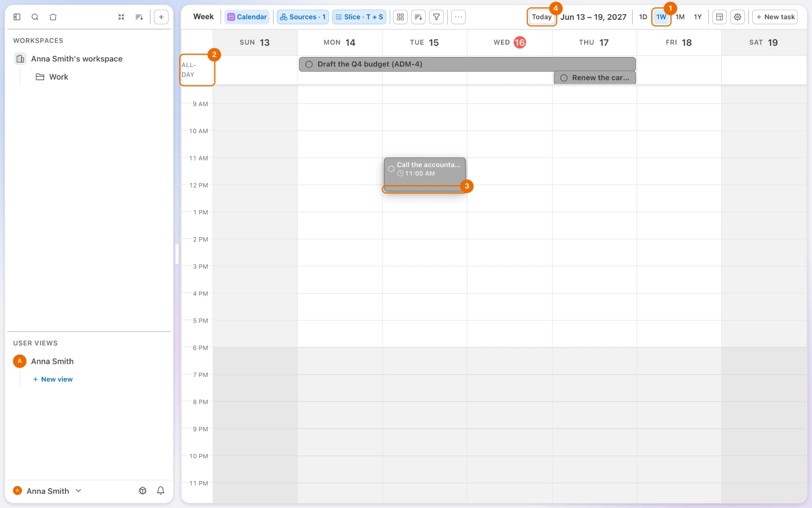
Task: Click the sidebar resize handle
Action: 177,254
